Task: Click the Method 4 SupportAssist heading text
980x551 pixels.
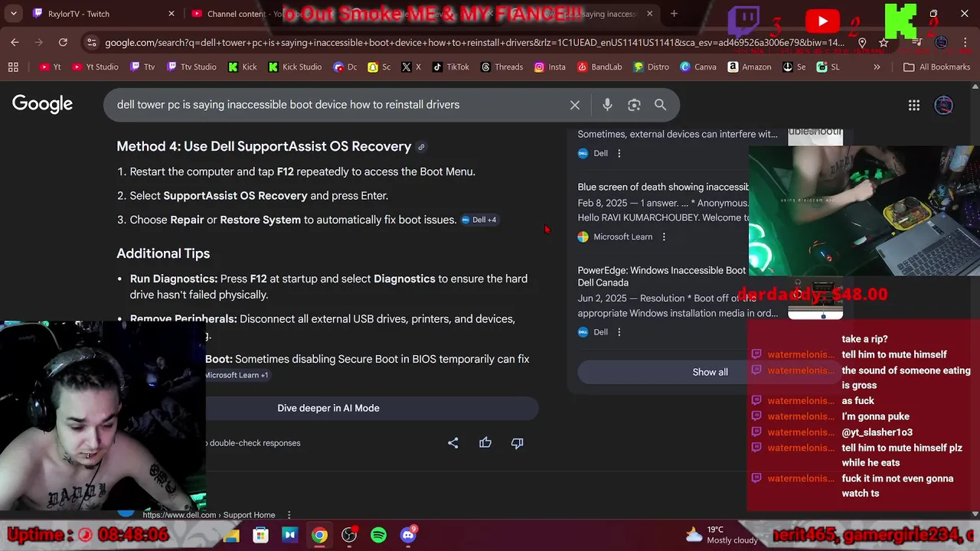Action: click(264, 146)
